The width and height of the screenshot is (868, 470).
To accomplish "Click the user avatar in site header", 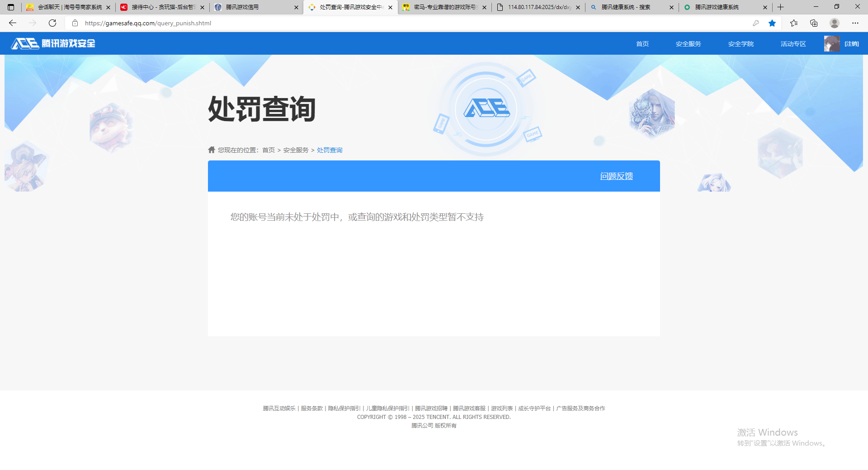I will tap(831, 44).
